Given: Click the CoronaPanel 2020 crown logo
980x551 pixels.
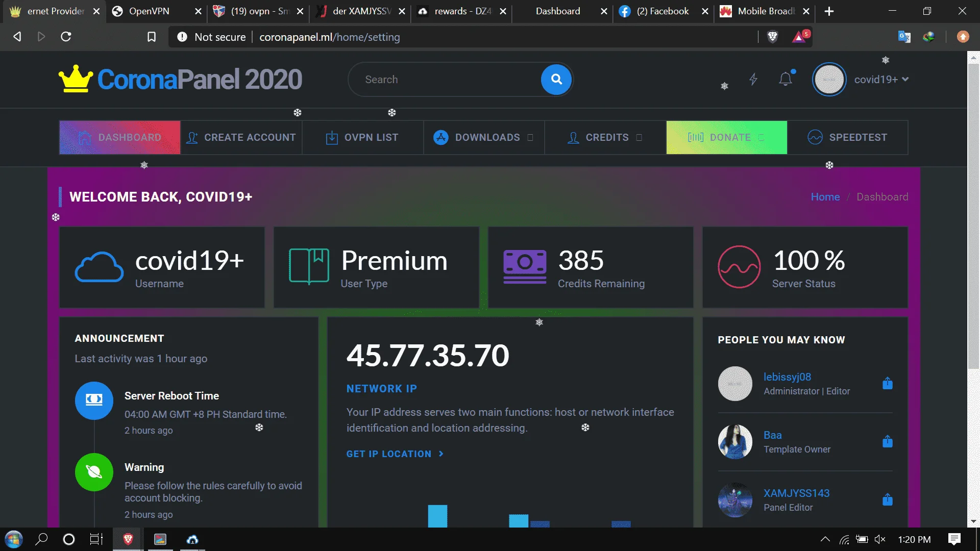Looking at the screenshot, I should tap(76, 79).
